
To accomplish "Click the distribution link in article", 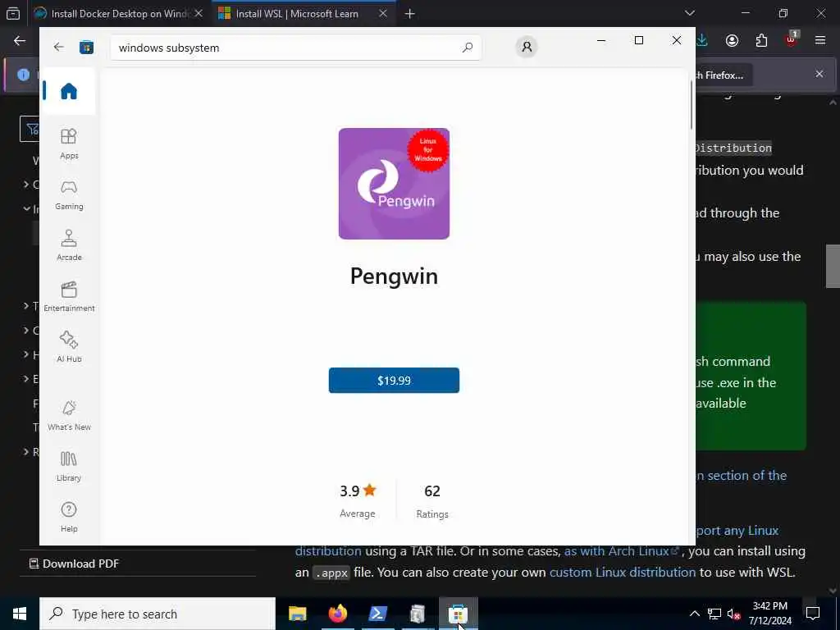I will (x=328, y=550).
